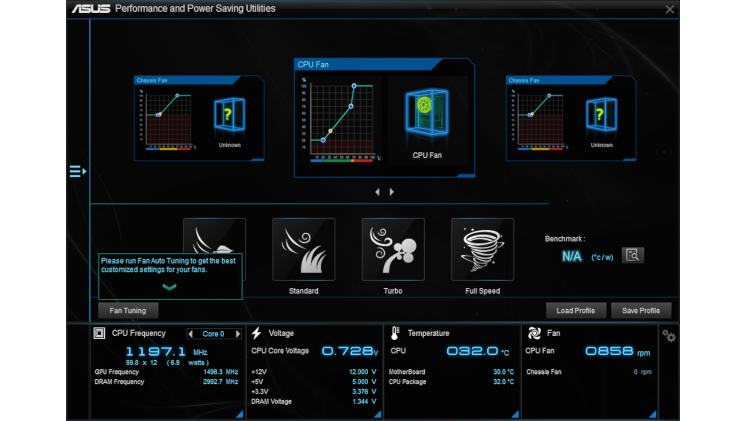Close the ASUS utilities window
The height and width of the screenshot is (421, 747).
point(669,9)
